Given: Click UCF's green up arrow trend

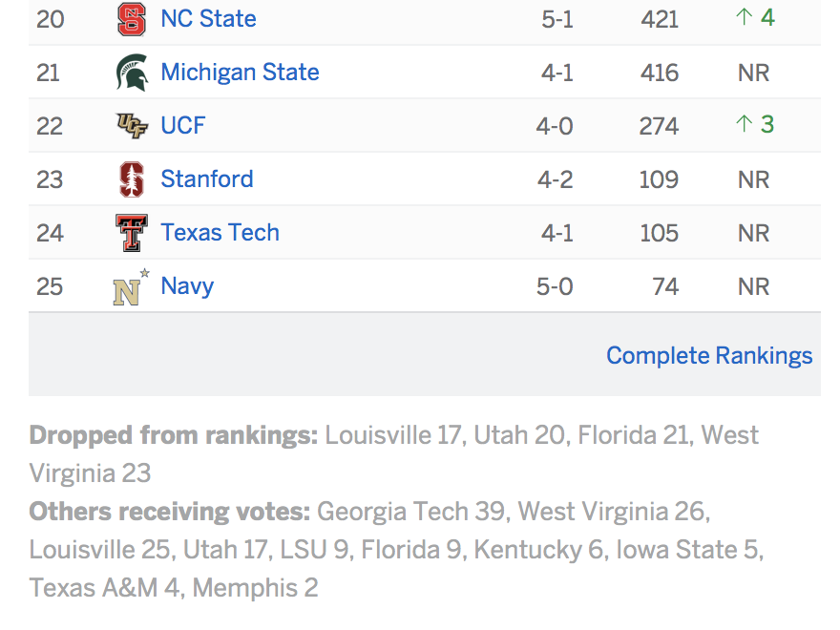Looking at the screenshot, I should click(x=755, y=124).
